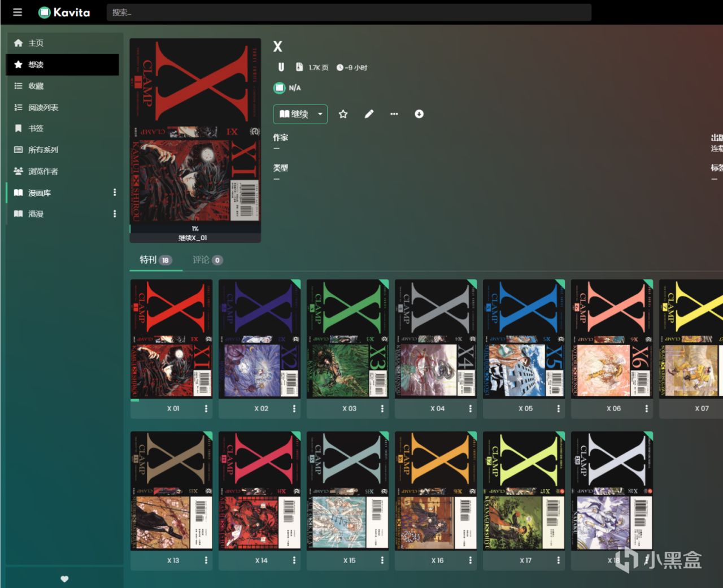Open the X 13 volume cover
The width and height of the screenshot is (723, 588).
click(x=172, y=491)
